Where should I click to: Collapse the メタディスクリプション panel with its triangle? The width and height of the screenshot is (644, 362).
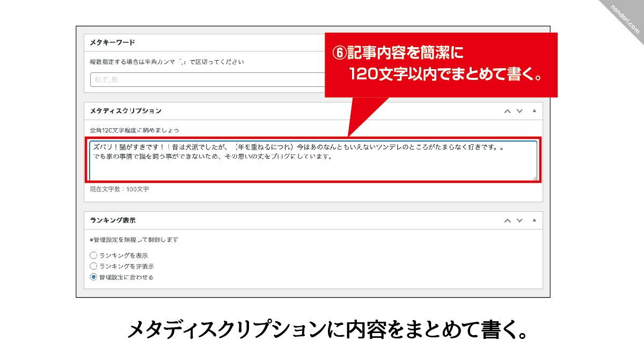click(x=534, y=111)
